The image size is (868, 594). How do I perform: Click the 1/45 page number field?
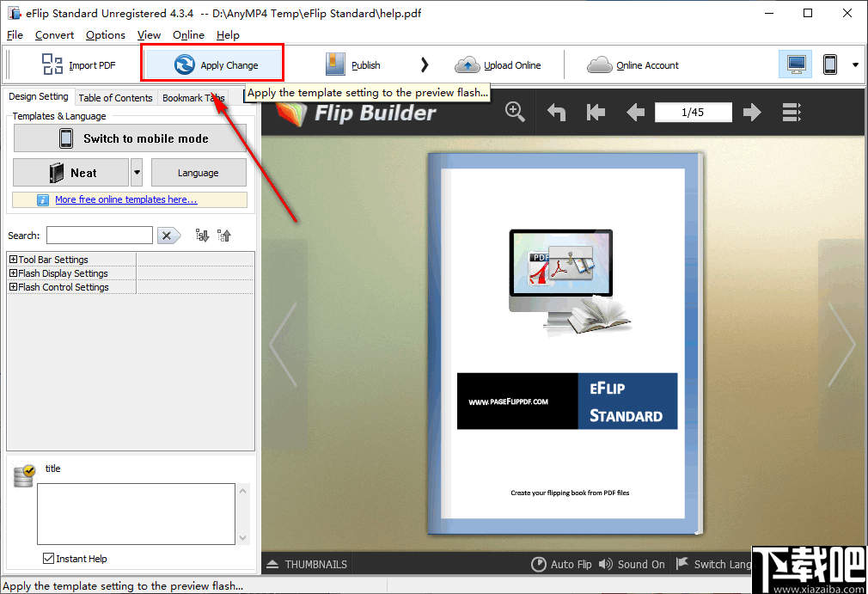pos(693,113)
